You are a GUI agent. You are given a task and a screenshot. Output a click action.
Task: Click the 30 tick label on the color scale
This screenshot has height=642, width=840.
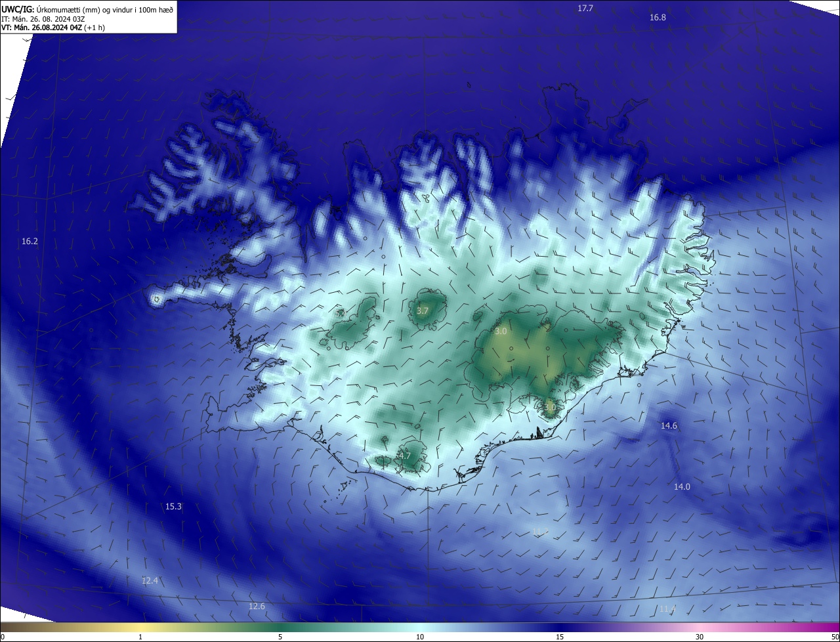tap(700, 637)
